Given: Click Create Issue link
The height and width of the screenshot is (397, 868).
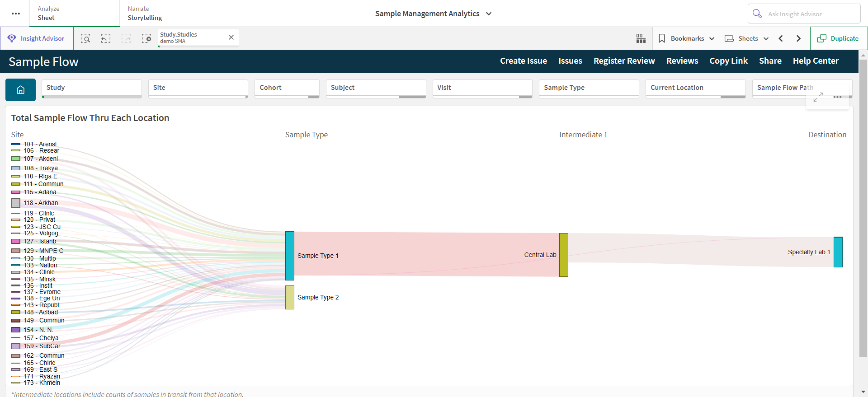Looking at the screenshot, I should [x=524, y=61].
